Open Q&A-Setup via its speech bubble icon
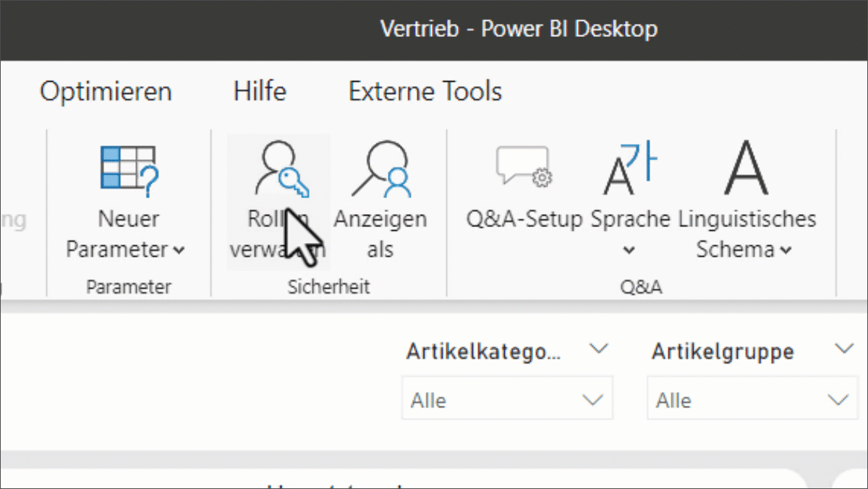The height and width of the screenshot is (489, 868). (524, 168)
